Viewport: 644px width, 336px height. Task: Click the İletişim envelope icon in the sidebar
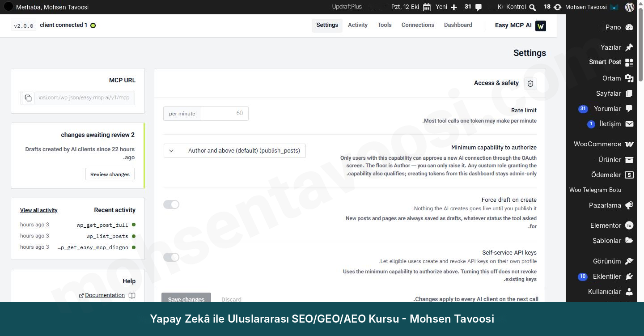629,124
